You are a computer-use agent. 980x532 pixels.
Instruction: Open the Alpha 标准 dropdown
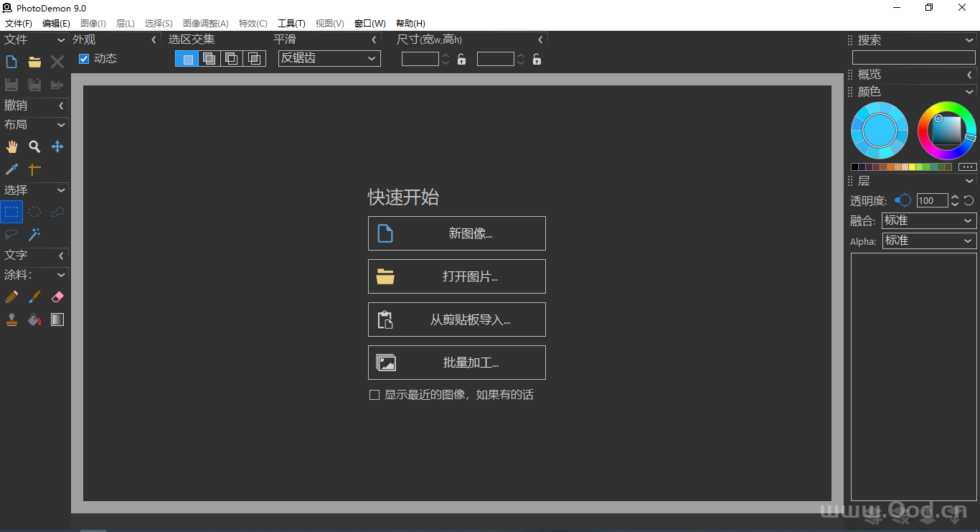coord(928,241)
